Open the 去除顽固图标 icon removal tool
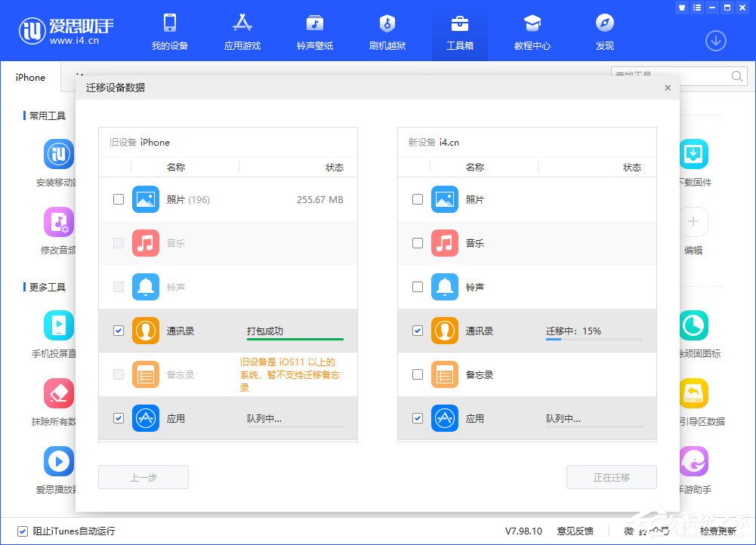Screen dimensions: 756x545 693,326
